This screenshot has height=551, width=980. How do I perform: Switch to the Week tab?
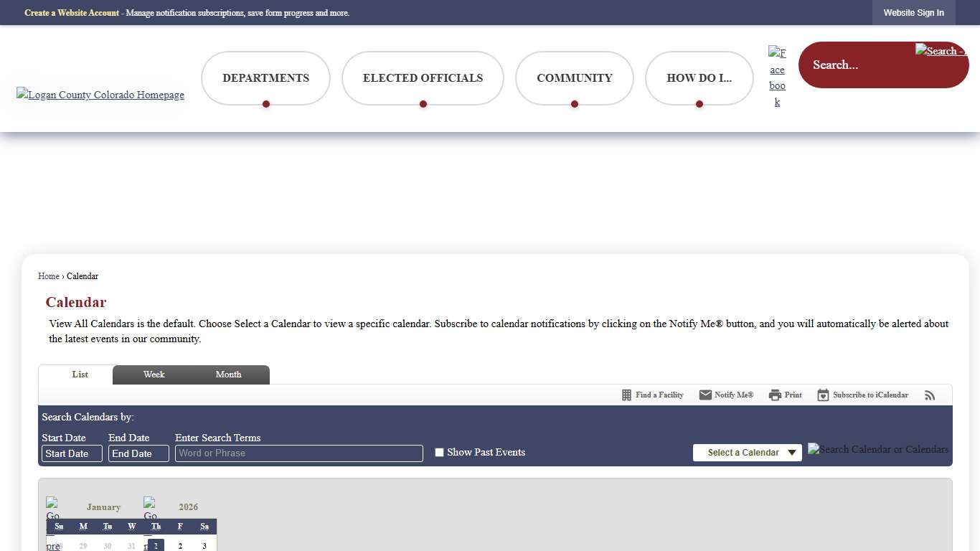point(154,375)
